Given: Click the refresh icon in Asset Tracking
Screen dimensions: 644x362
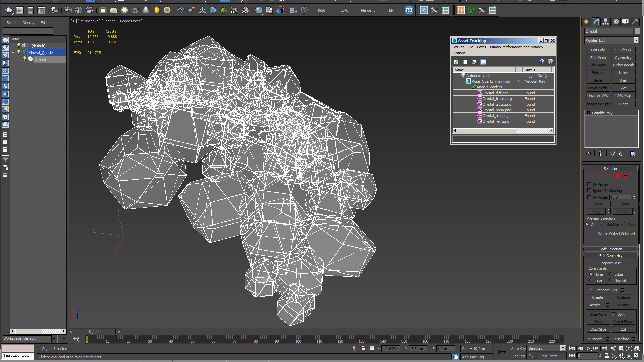Looking at the screenshot, I should coord(456,62).
